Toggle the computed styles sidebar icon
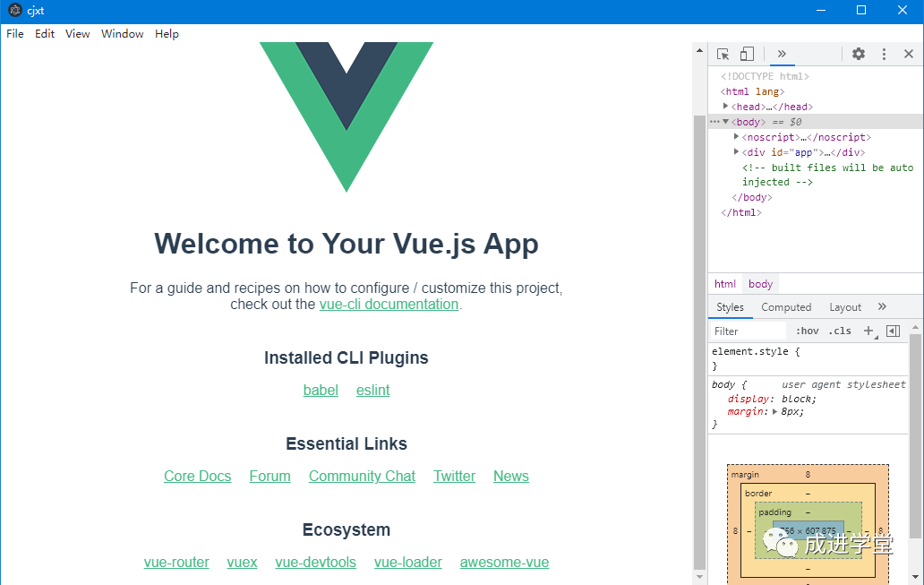Screen dimensions: 924x585 coord(894,331)
